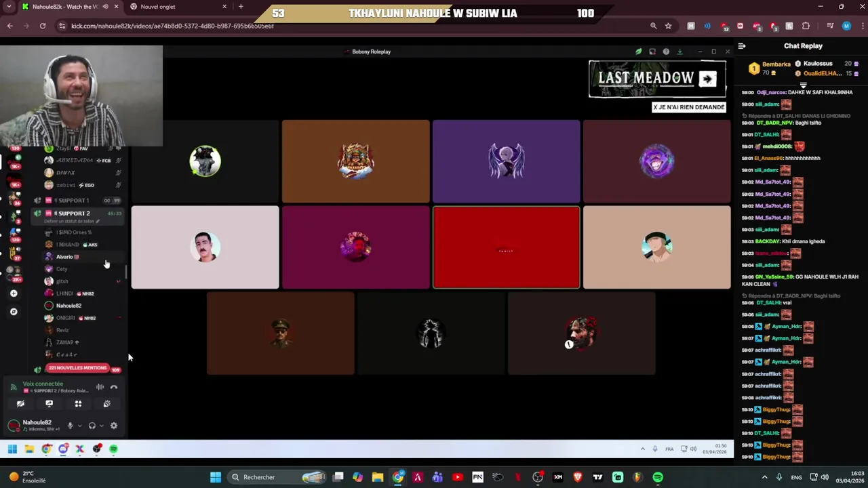Expand the chat leaderboard arrow
This screenshot has height=488, width=868.
coord(804,85)
